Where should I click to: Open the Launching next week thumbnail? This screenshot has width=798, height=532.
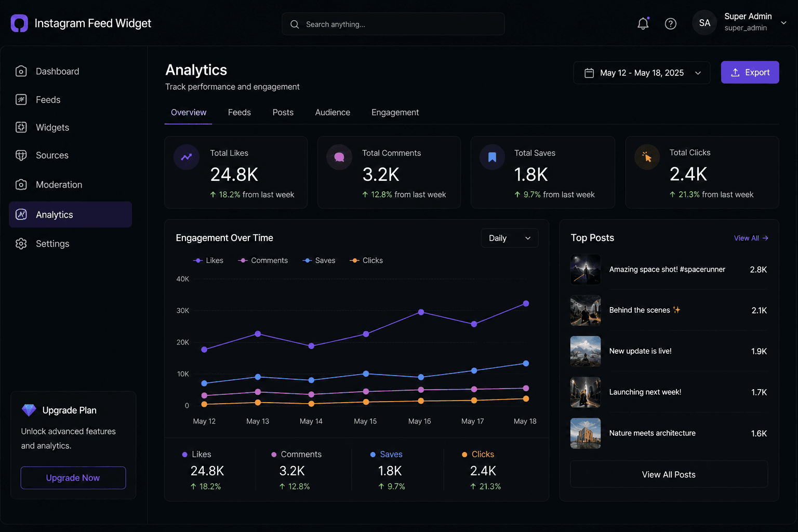coord(586,392)
